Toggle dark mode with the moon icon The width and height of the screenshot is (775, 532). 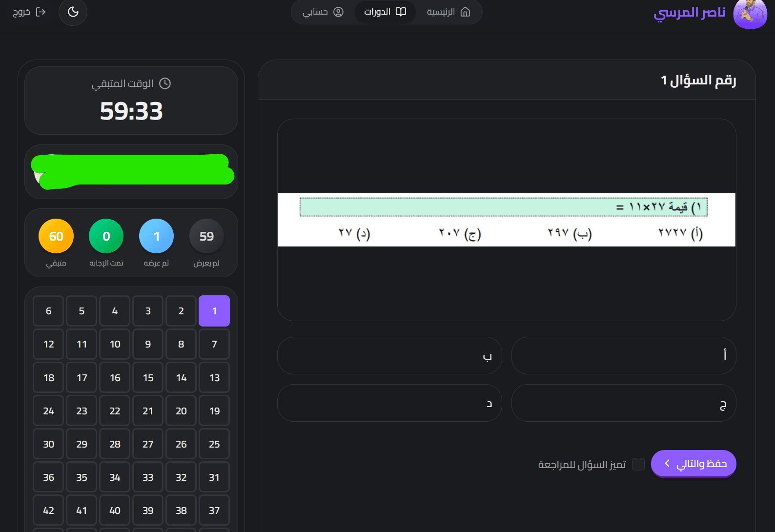(73, 12)
